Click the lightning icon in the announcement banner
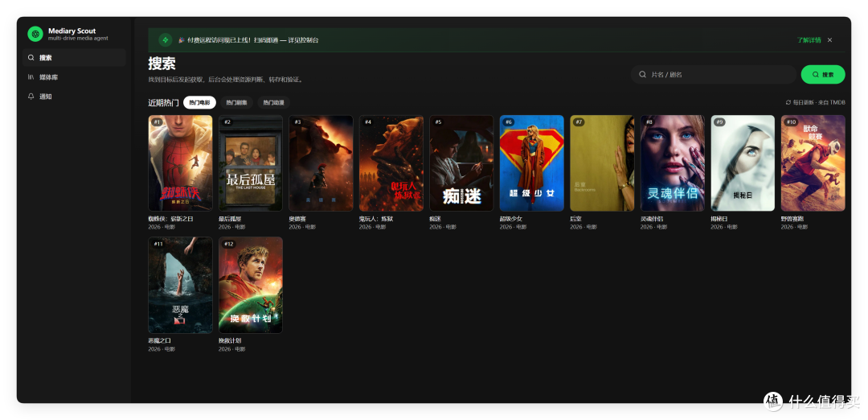 pyautogui.click(x=166, y=40)
